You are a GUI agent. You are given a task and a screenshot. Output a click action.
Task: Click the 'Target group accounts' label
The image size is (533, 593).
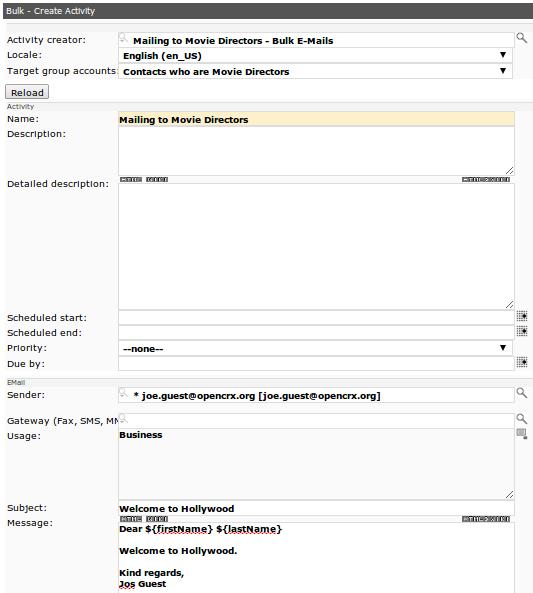62,71
